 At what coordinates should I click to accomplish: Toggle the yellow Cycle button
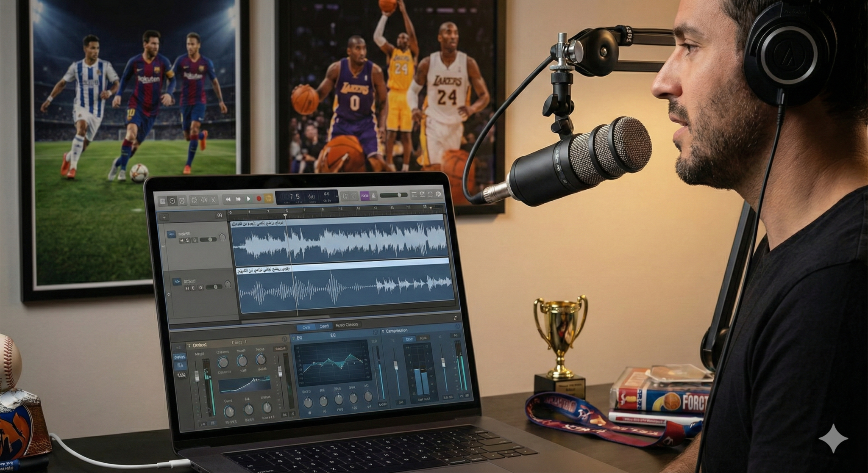pyautogui.click(x=268, y=198)
